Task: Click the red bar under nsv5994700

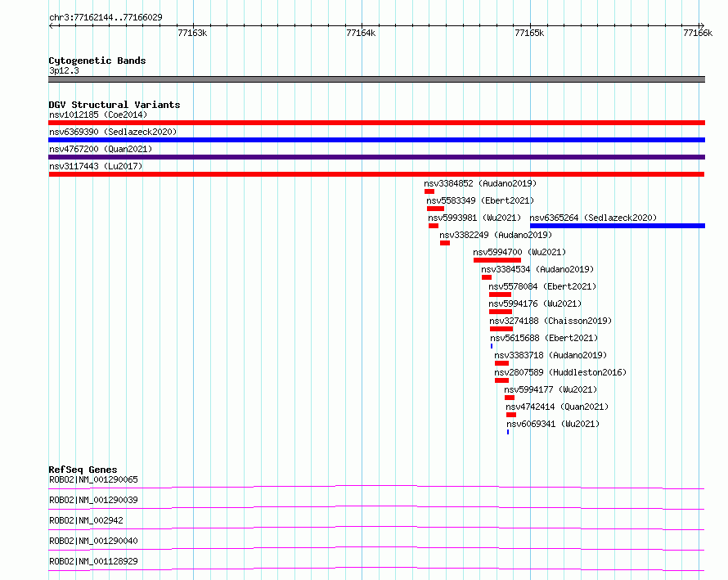Action: (x=497, y=260)
